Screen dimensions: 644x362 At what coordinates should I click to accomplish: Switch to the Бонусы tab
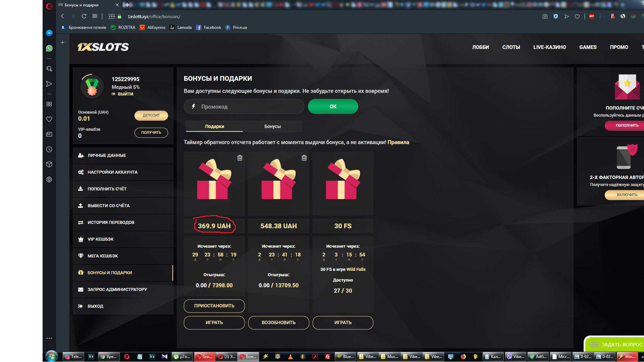(x=272, y=126)
